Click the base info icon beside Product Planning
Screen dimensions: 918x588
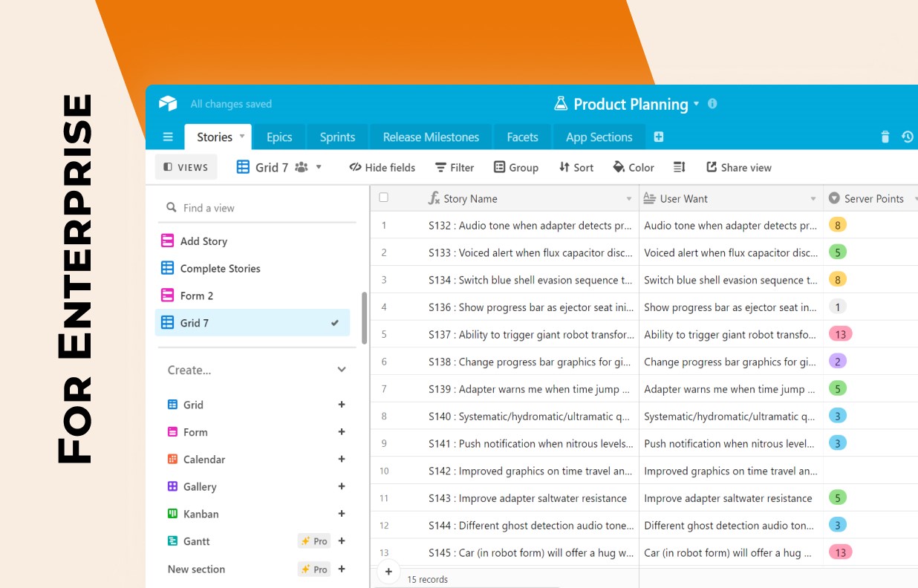click(x=712, y=104)
